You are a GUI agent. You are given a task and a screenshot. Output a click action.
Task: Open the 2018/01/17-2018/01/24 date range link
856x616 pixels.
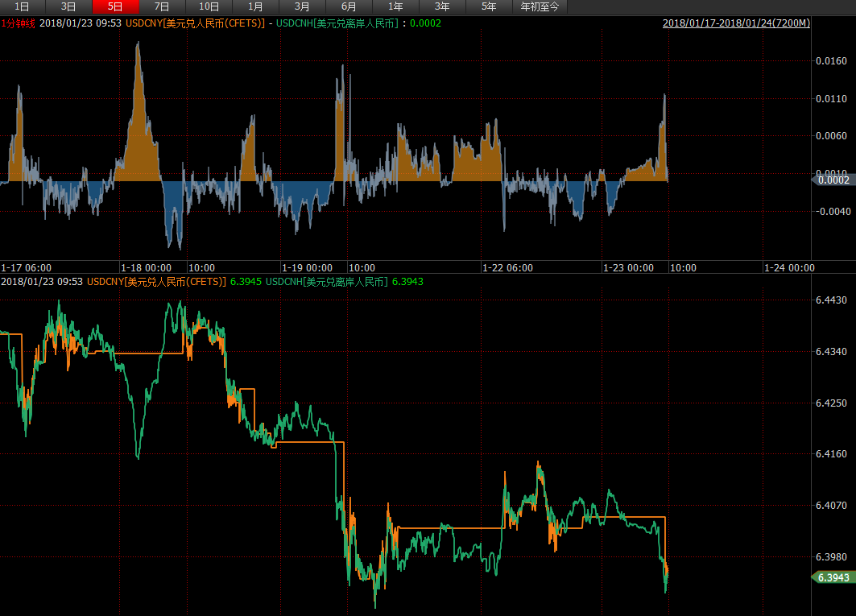[x=736, y=23]
